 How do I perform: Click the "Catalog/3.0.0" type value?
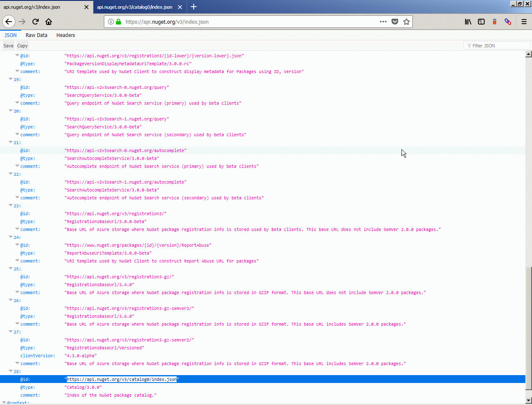pos(83,387)
